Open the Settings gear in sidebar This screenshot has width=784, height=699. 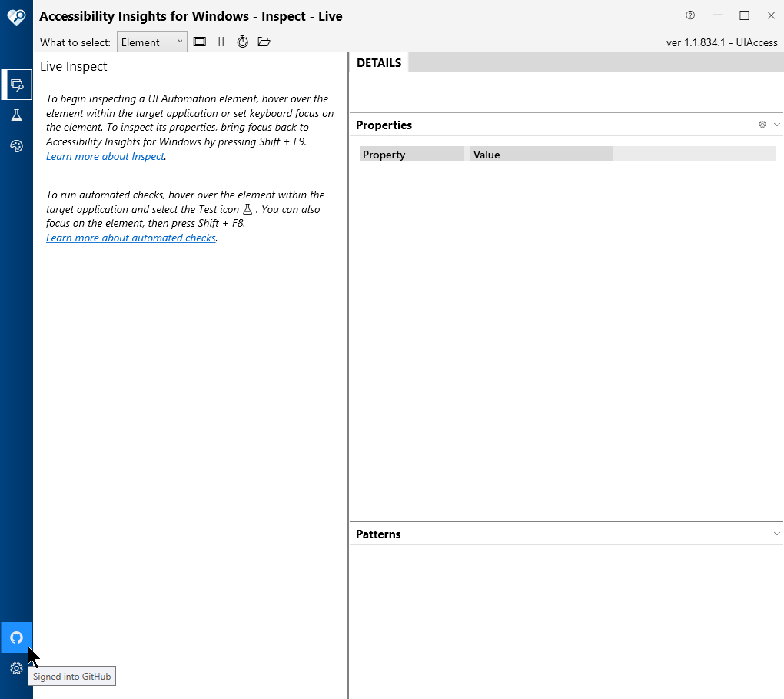[x=16, y=668]
